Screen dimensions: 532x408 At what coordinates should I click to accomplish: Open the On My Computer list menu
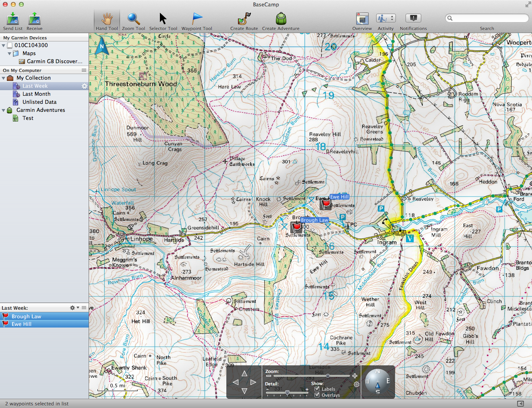[x=84, y=70]
